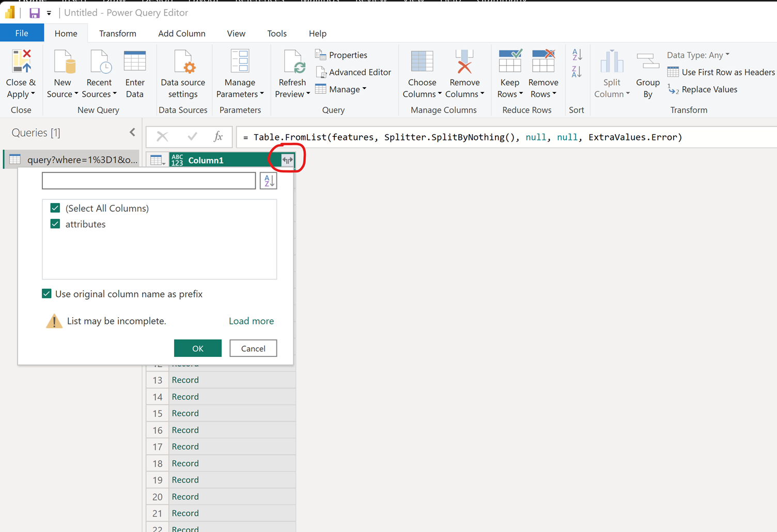This screenshot has width=777, height=532.
Task: Expand Refresh Preview dropdown arrow
Action: 308,94
